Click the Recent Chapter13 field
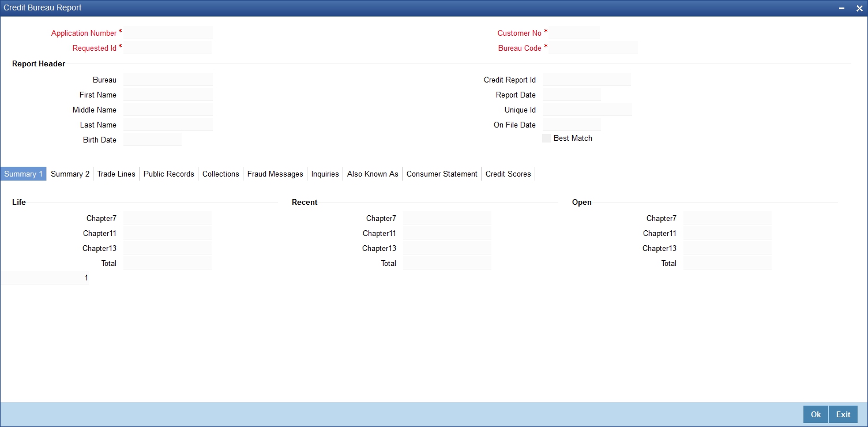Image resolution: width=868 pixels, height=427 pixels. click(x=447, y=248)
